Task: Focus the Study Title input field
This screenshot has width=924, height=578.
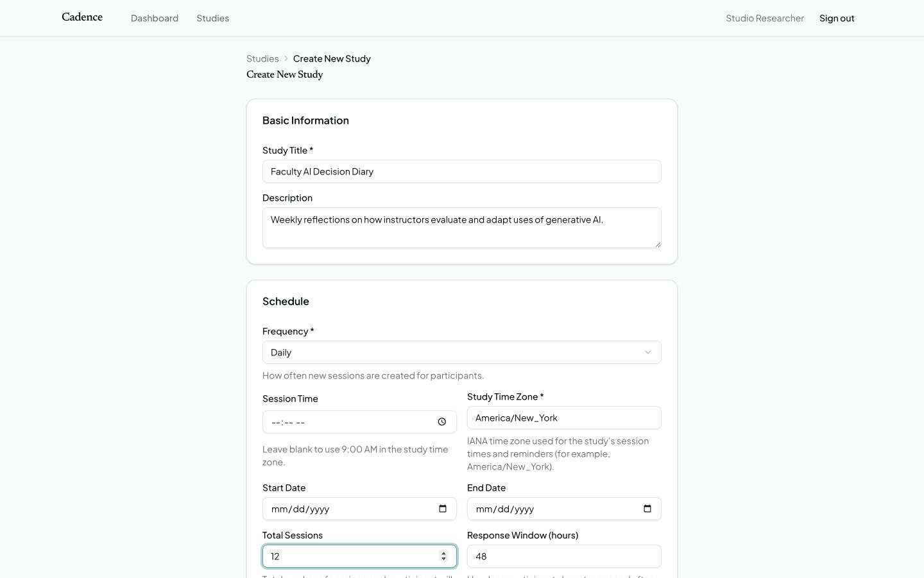Action: pyautogui.click(x=462, y=171)
